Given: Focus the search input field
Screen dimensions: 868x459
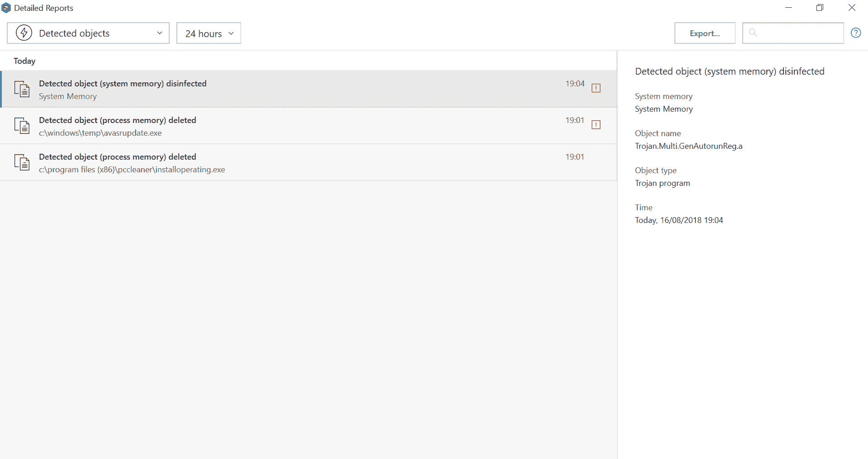Looking at the screenshot, I should [798, 33].
